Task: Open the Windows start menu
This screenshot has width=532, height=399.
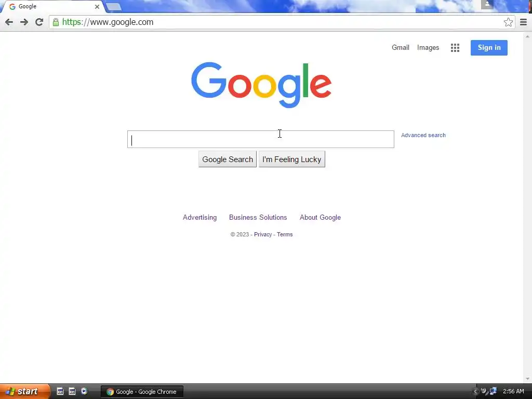Action: pos(24,391)
